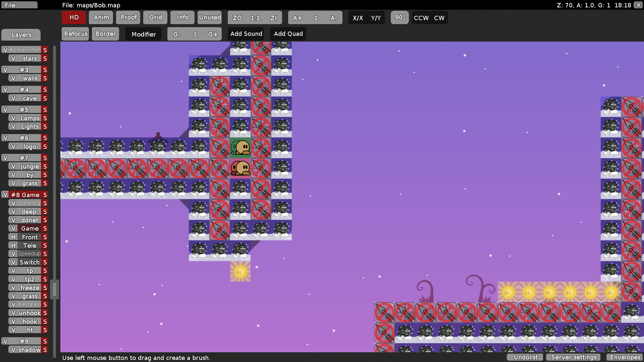Rotate the brush 90 degrees
The width and height of the screenshot is (644, 362).
399,17
